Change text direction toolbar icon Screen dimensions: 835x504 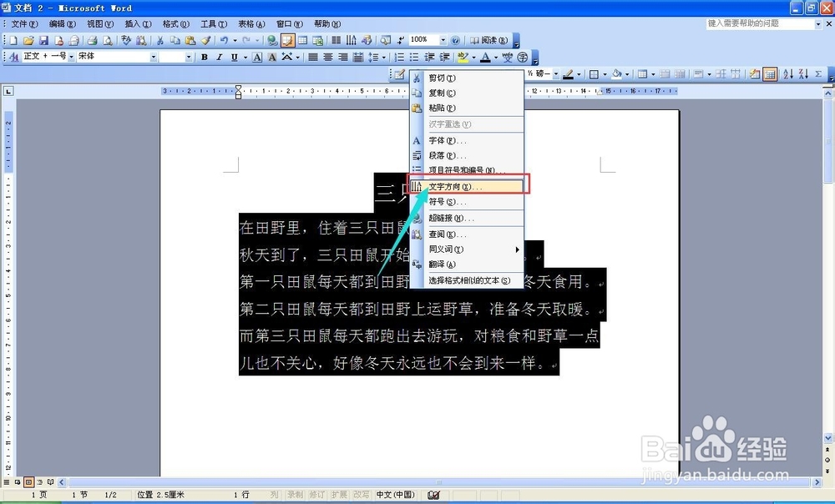351,40
